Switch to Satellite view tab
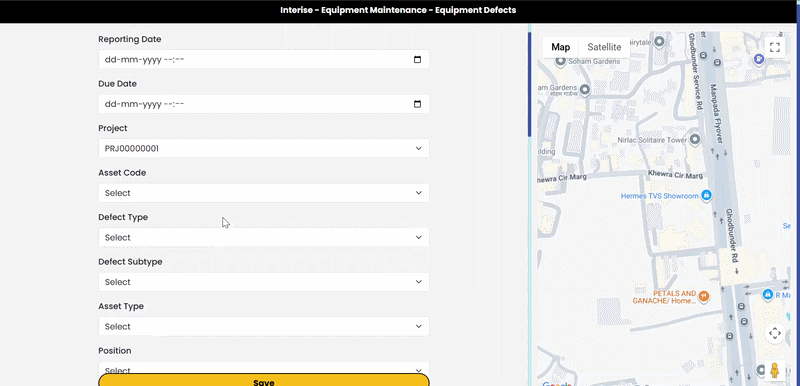 tap(604, 47)
